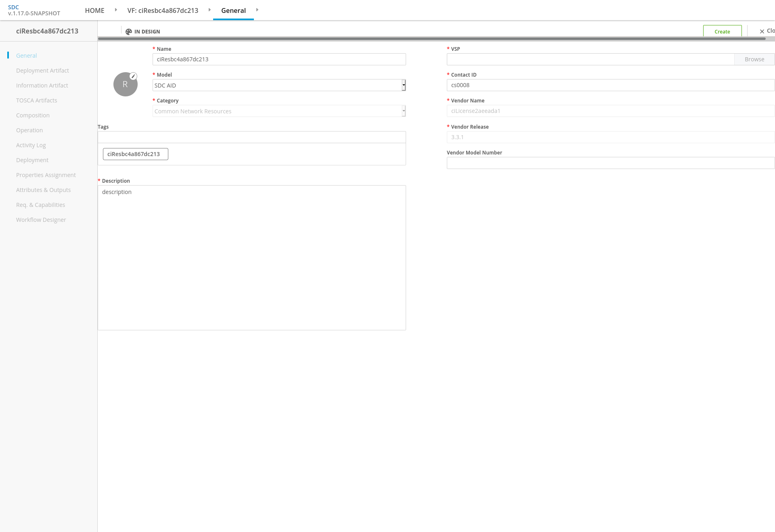The width and height of the screenshot is (775, 532).
Task: Click the VSP input field
Action: pyautogui.click(x=590, y=59)
